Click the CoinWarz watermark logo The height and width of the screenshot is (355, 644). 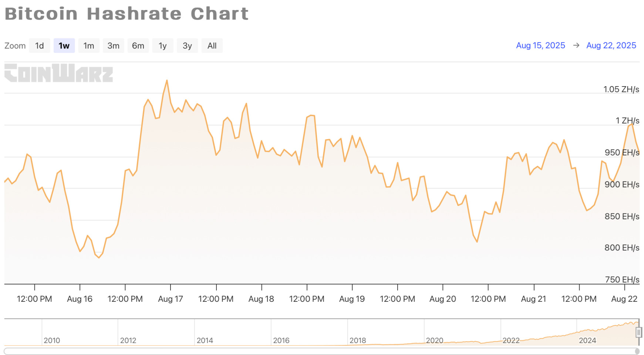coord(58,73)
